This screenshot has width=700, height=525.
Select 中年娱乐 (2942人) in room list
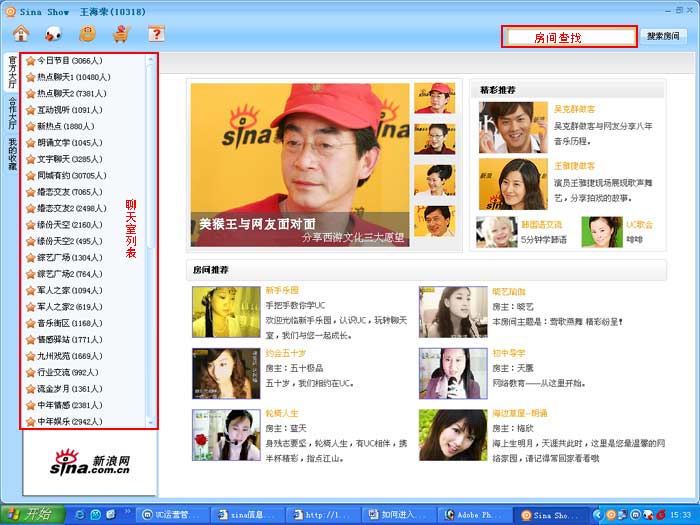(x=70, y=421)
